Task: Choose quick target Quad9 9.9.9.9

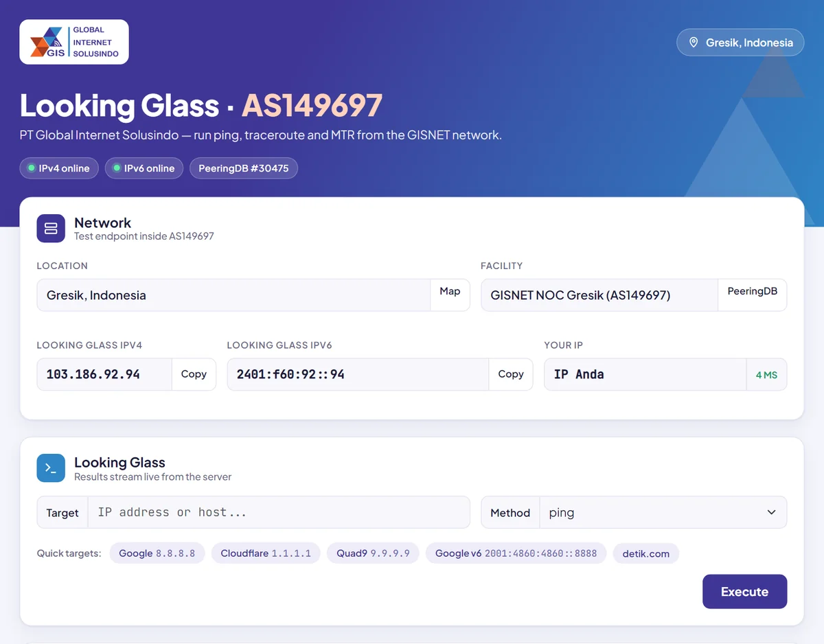Action: coord(373,553)
